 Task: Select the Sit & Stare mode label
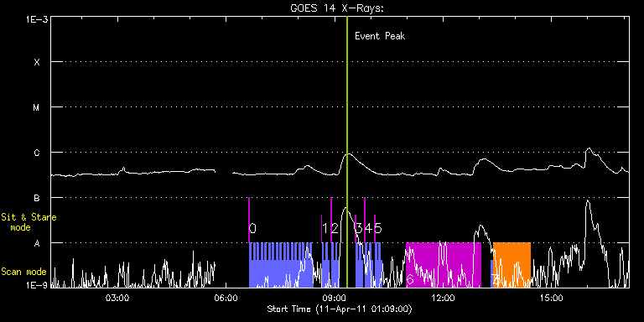click(x=29, y=221)
